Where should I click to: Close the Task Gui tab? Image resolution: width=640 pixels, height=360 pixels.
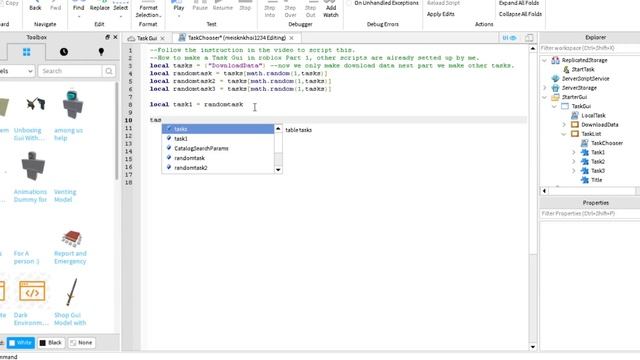pyautogui.click(x=162, y=38)
